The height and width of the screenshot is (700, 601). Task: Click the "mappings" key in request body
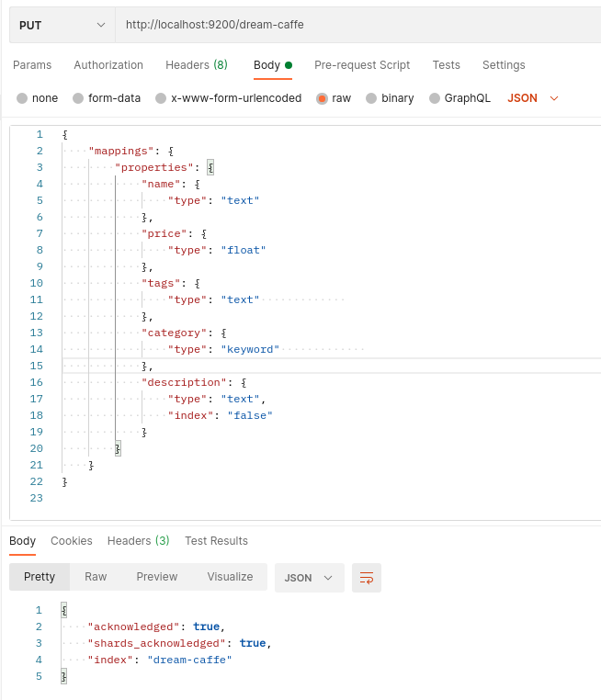tap(121, 152)
